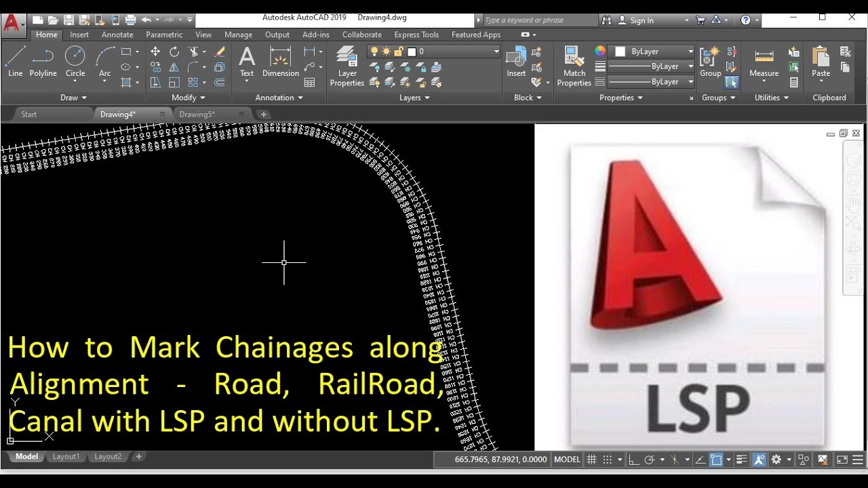This screenshot has width=868, height=488.
Task: Toggle group selection on/off
Action: [731, 83]
